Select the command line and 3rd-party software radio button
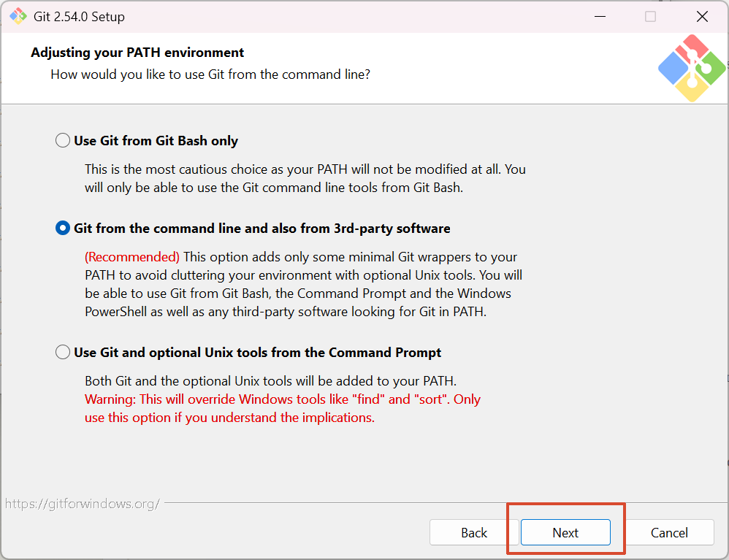Image resolution: width=729 pixels, height=560 pixels. tap(64, 229)
